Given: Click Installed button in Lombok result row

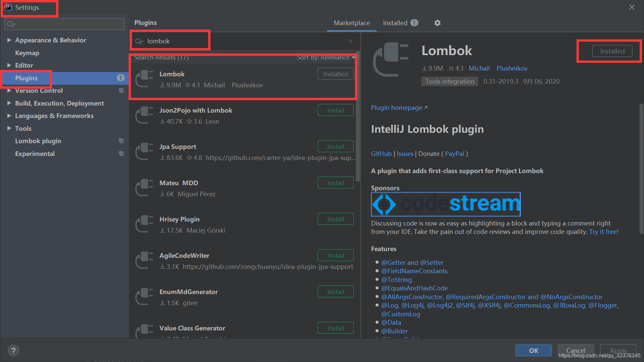Looking at the screenshot, I should [335, 74].
